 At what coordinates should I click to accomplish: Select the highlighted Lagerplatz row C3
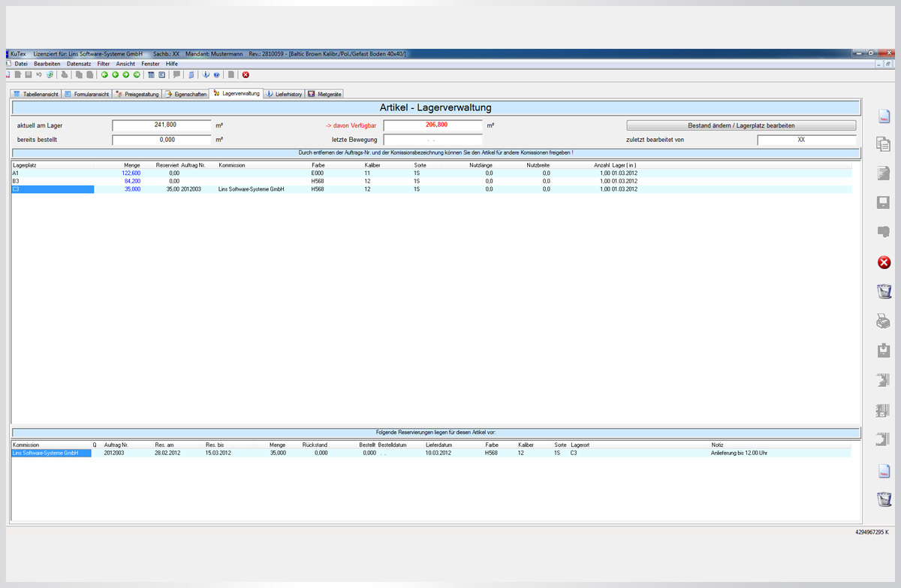432,189
